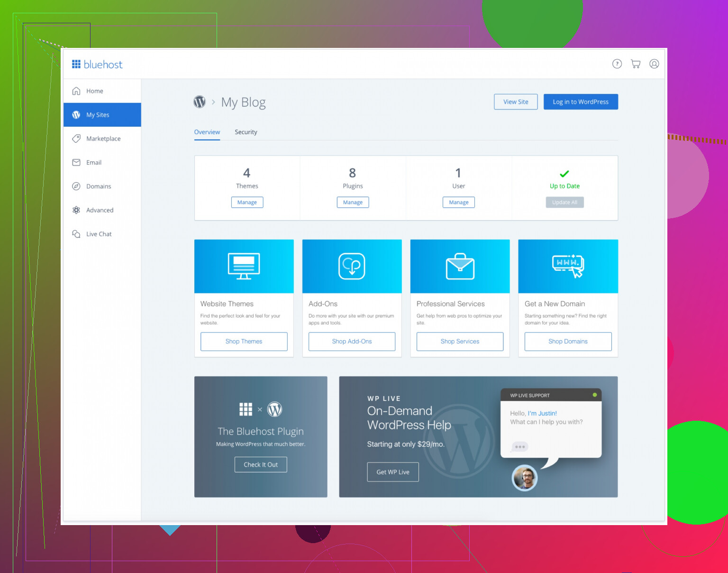Click the Marketplace tag icon
This screenshot has width=728, height=573.
(76, 139)
